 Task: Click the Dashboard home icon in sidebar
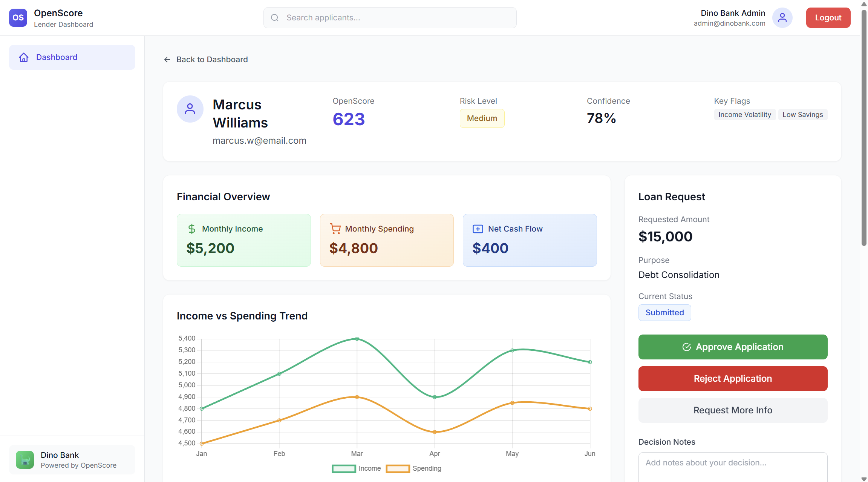pos(24,57)
